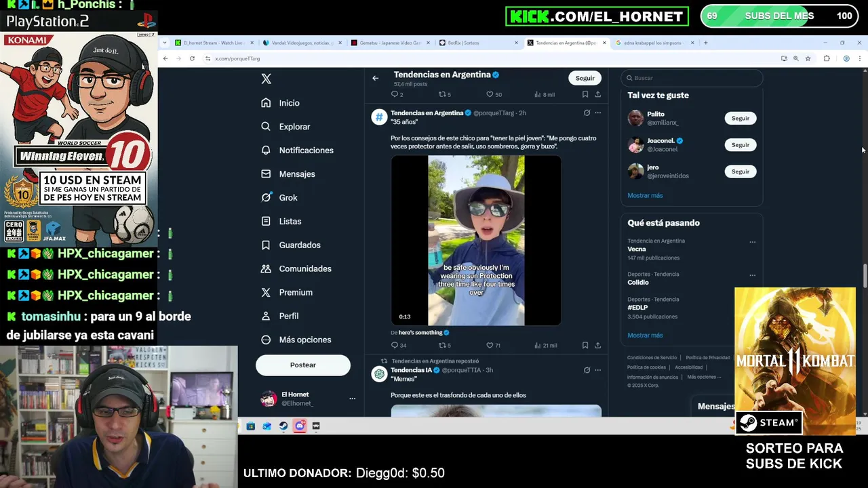Open the Perfil person icon in sidebar
This screenshot has width=868, height=488.
coord(266,317)
